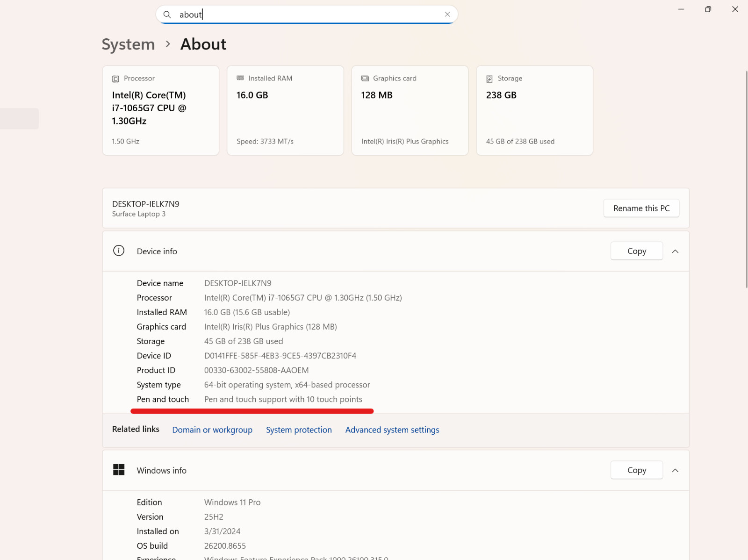Viewport: 748px width, 560px height.
Task: Click the 'Speed: 3733 MT/s' text
Action: point(265,142)
